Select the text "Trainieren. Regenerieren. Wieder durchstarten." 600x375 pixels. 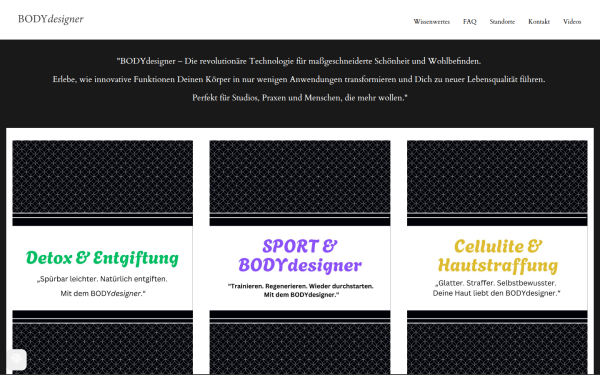click(x=300, y=286)
